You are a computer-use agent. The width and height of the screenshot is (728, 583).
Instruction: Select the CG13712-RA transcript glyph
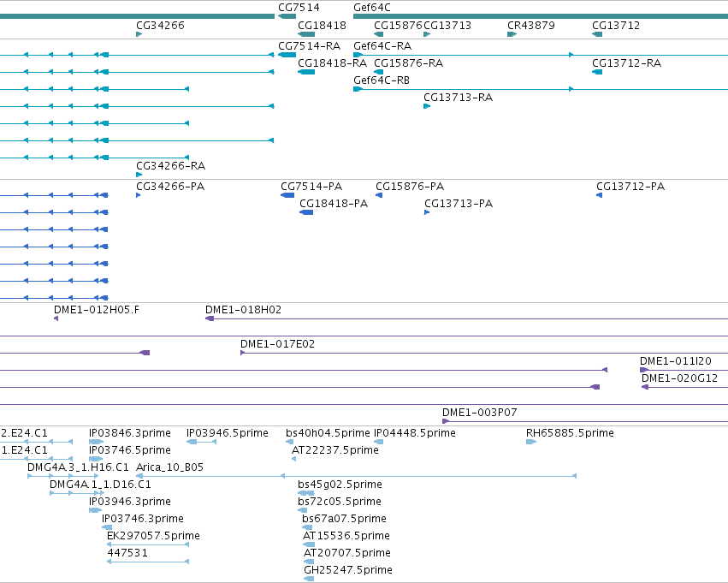pos(597,72)
